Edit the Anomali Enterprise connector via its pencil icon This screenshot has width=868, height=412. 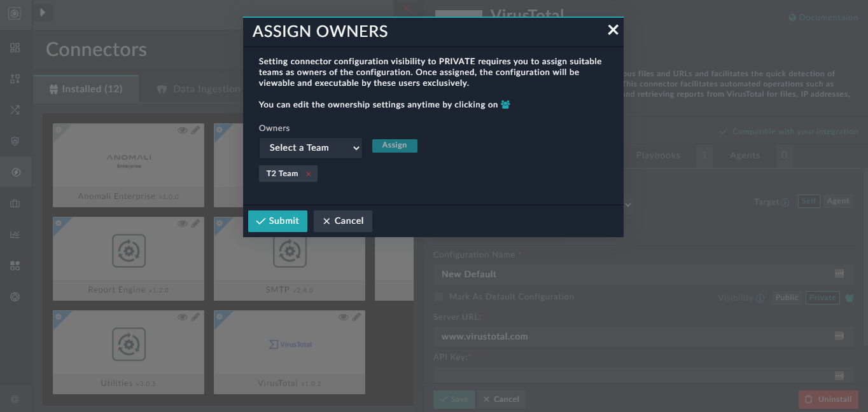coord(195,130)
